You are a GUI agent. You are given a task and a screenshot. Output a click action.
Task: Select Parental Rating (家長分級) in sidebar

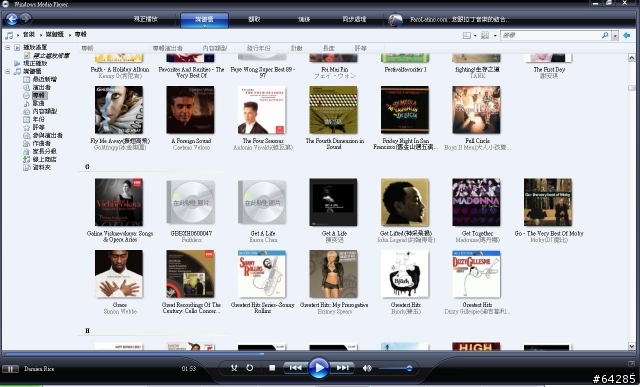click(x=40, y=151)
